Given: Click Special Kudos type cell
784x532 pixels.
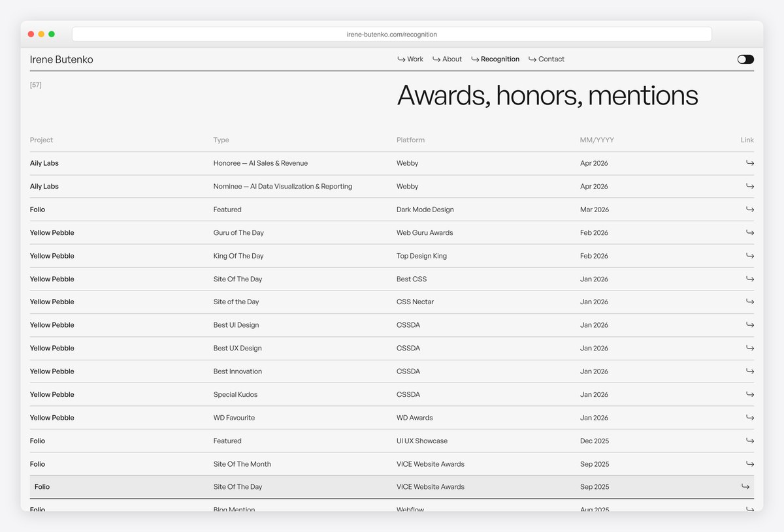Looking at the screenshot, I should (x=235, y=395).
